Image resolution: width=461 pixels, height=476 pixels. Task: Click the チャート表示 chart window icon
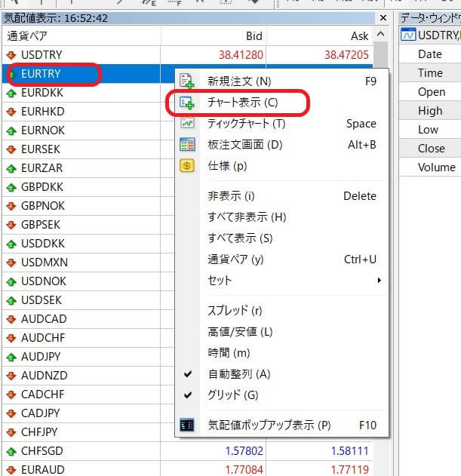click(x=187, y=103)
